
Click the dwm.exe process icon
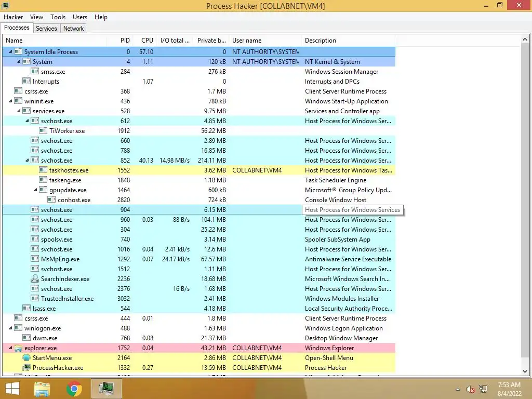click(26, 338)
